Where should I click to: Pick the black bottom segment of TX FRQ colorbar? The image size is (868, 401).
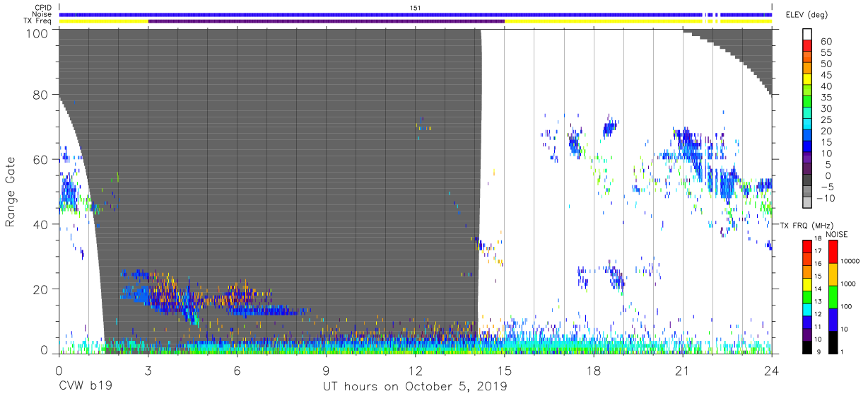pos(809,347)
